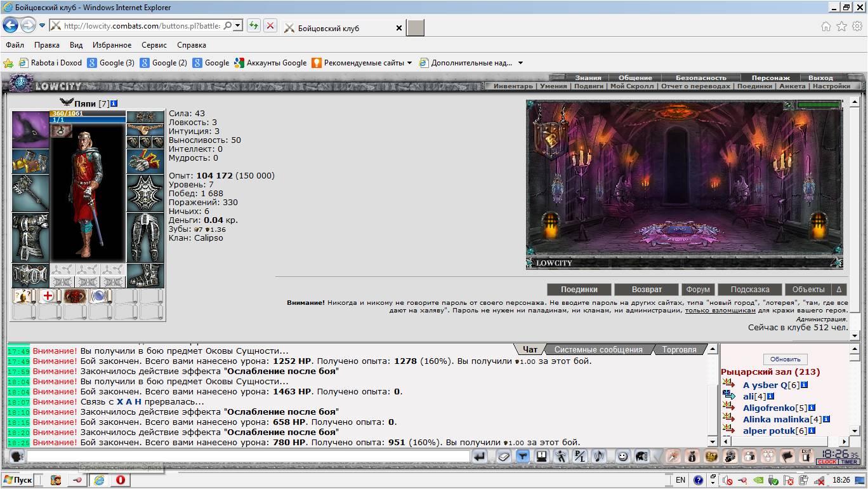
Task: Click the character HP bar 360/1061
Action: click(x=88, y=113)
